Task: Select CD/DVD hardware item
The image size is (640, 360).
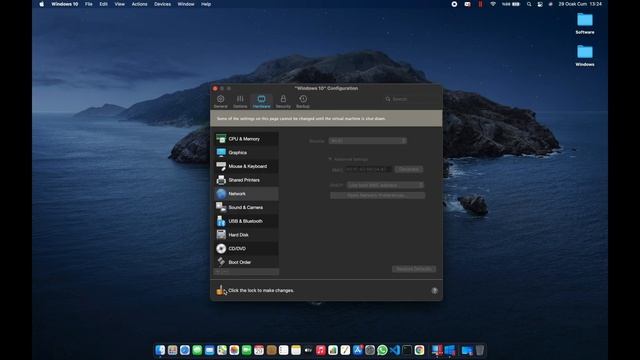Action: pyautogui.click(x=246, y=248)
